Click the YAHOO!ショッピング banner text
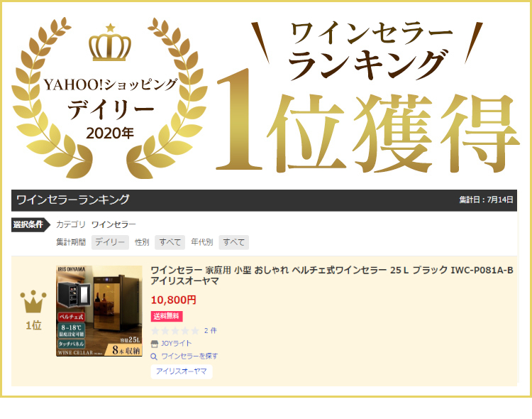The width and height of the screenshot is (532, 419). 111,85
